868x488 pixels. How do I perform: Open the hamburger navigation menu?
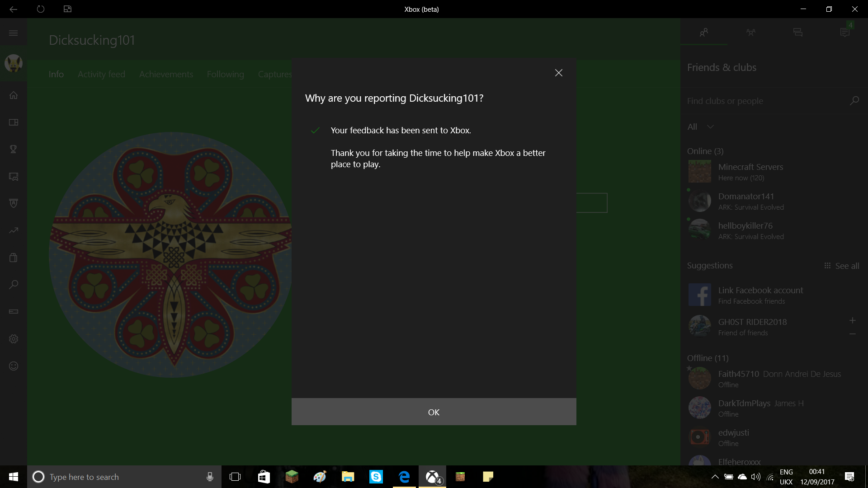tap(13, 33)
